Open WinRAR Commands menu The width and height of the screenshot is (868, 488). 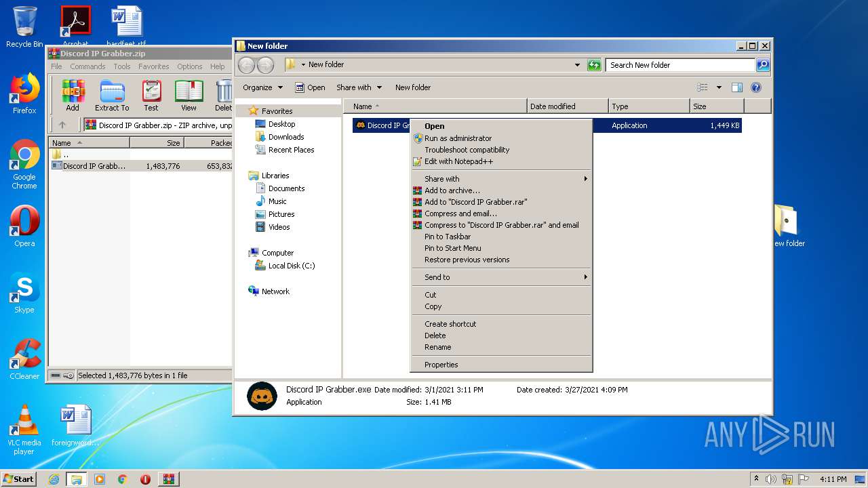tap(87, 66)
